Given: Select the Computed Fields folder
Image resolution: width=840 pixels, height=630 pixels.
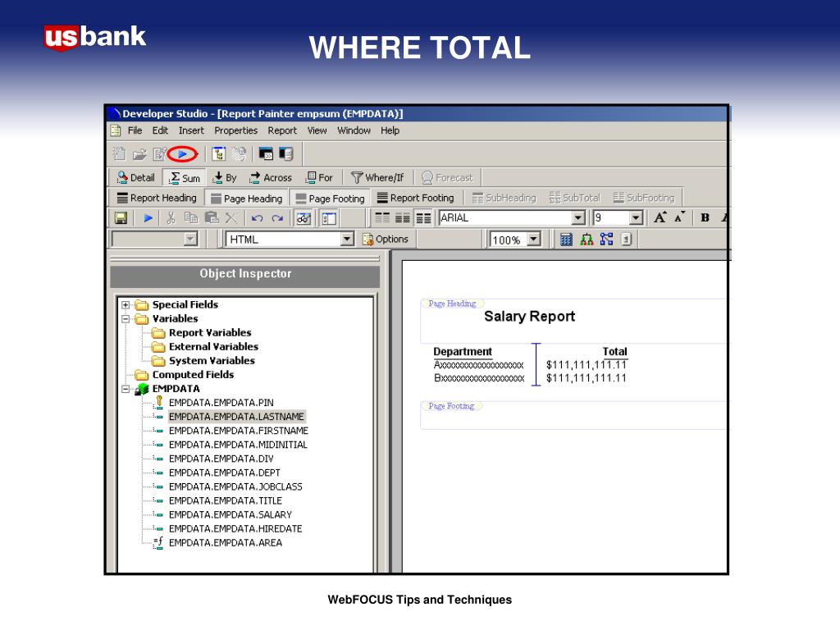Looking at the screenshot, I should tap(193, 375).
